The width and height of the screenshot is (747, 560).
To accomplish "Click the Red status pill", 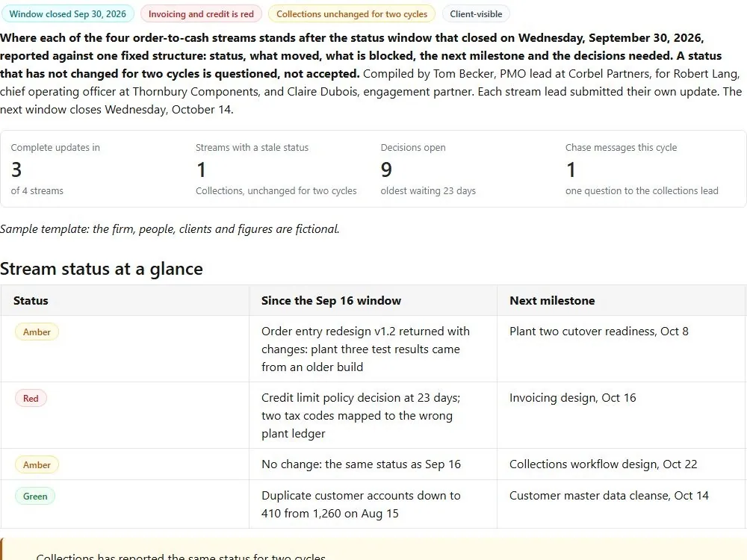I will pos(31,398).
